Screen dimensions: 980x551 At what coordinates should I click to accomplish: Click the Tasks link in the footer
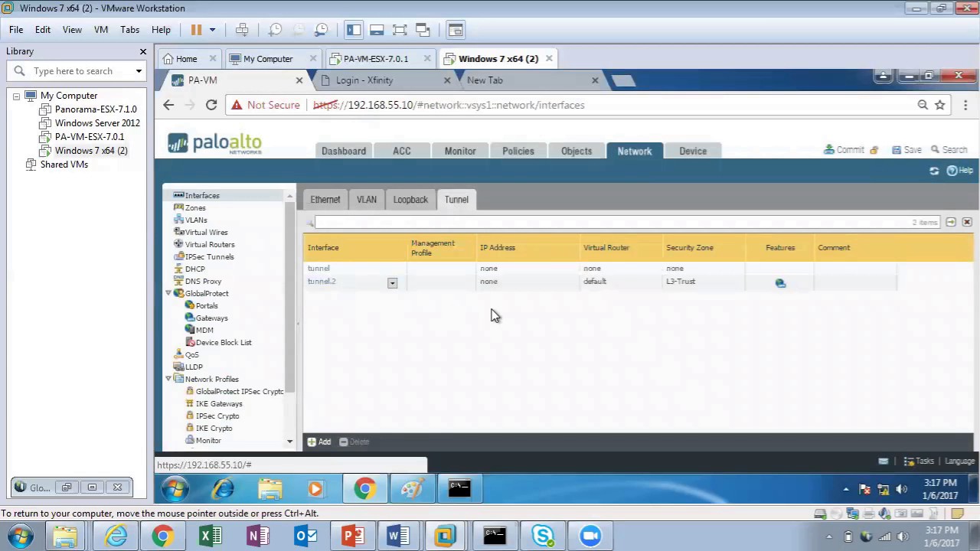point(920,461)
